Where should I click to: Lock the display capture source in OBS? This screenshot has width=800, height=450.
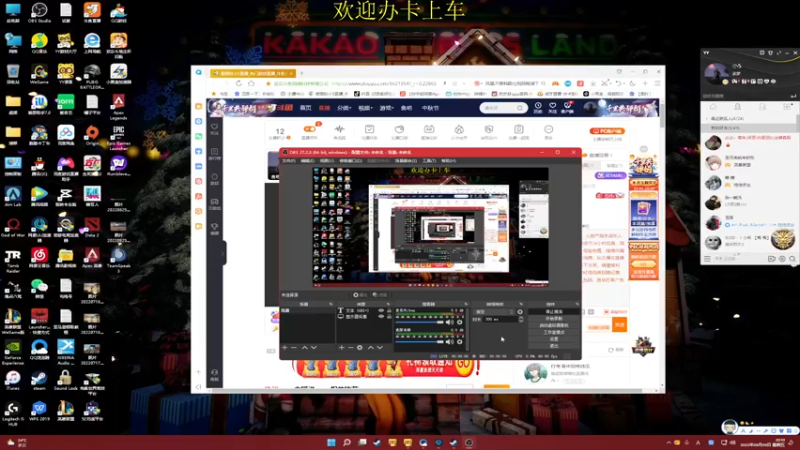389,316
